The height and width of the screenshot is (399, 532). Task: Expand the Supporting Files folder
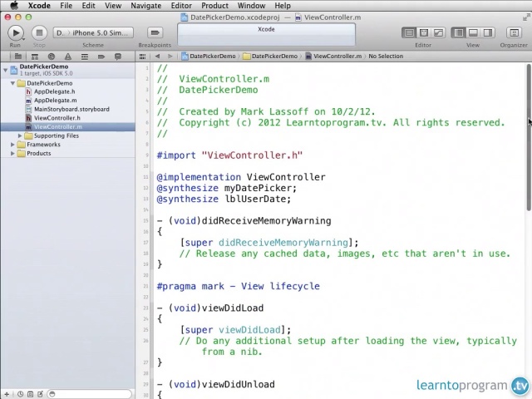(20, 135)
